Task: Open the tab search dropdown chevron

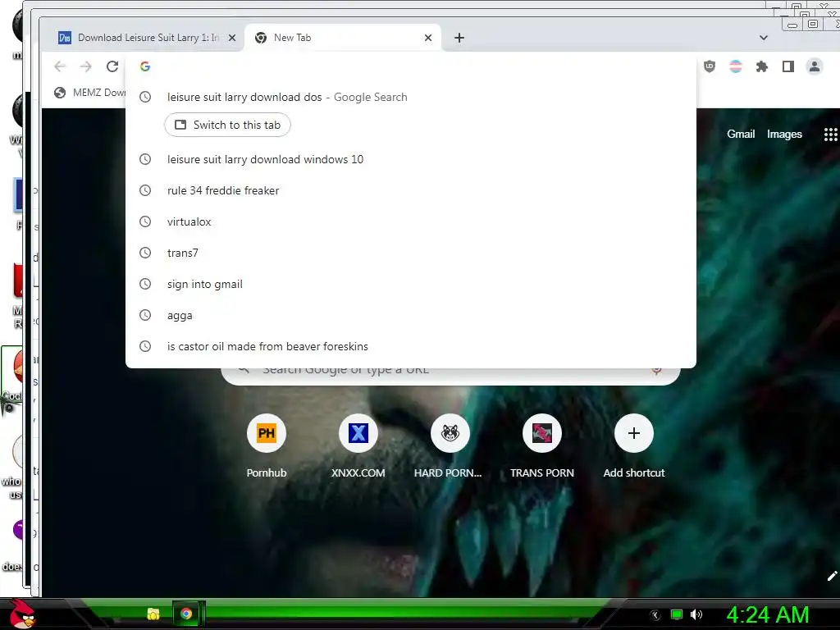Action: pyautogui.click(x=764, y=38)
